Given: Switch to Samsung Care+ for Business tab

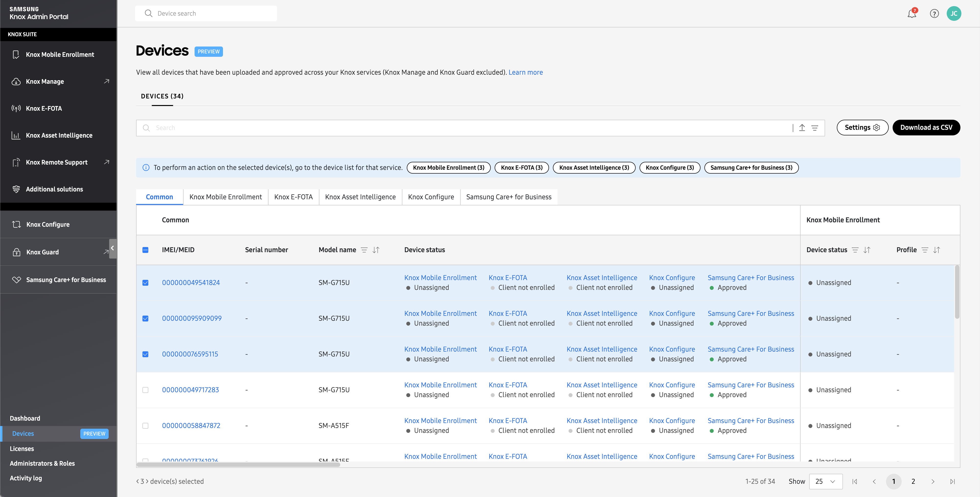Looking at the screenshot, I should [x=509, y=197].
